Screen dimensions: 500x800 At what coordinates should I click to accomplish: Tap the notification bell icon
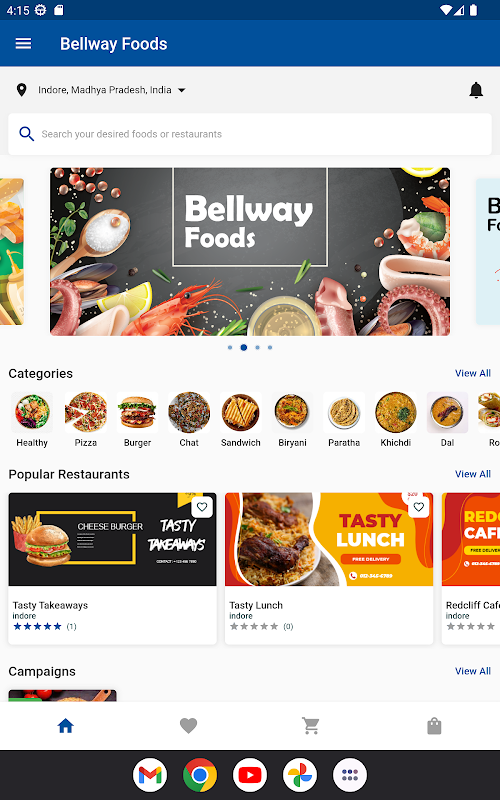[476, 90]
